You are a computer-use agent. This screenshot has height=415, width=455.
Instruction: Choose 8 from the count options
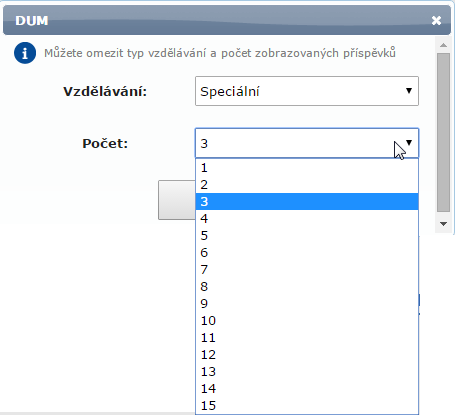coord(307,287)
